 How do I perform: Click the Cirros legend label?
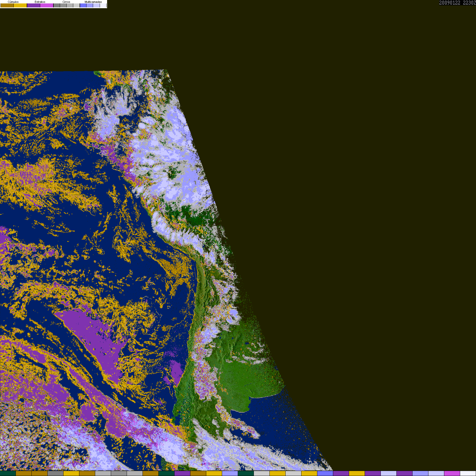tap(66, 2)
